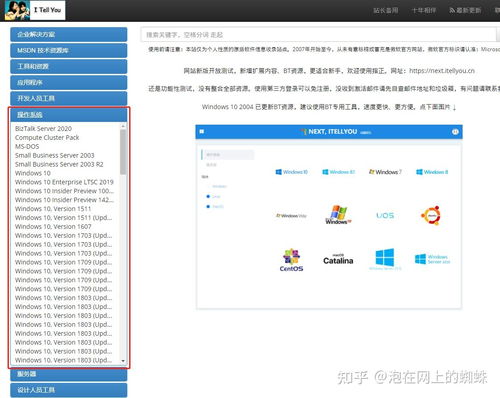The height and width of the screenshot is (398, 500).
Task: Select Windows 10 Insider Preview 142... entry
Action: pyautogui.click(x=64, y=200)
